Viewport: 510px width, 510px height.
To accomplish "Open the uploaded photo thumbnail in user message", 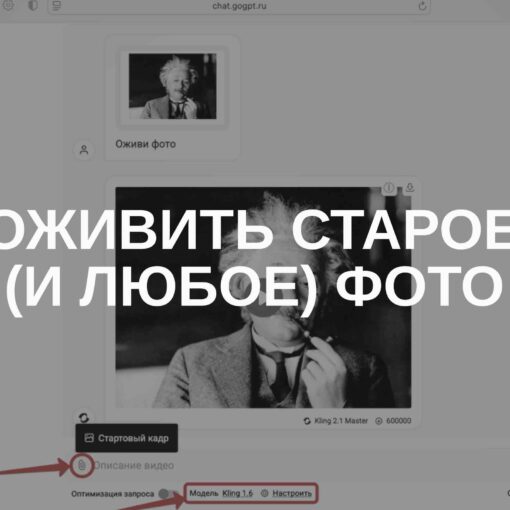I will coord(172,86).
